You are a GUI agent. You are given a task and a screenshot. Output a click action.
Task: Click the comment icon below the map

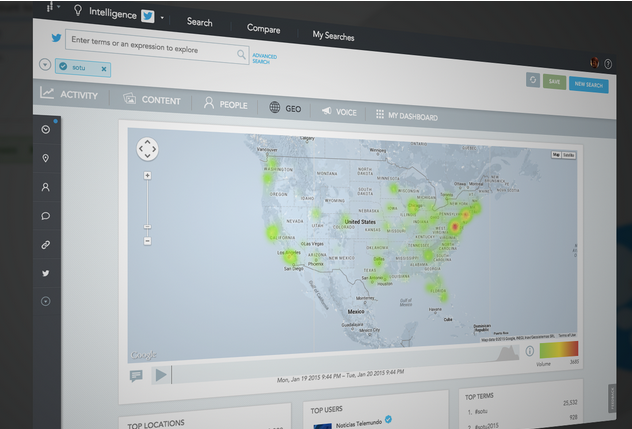pyautogui.click(x=136, y=376)
